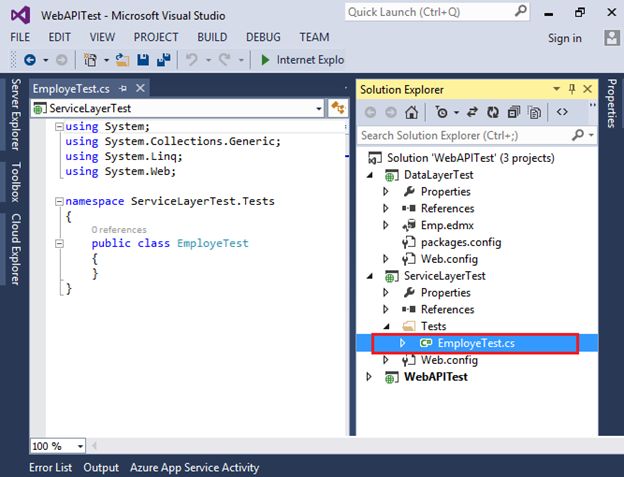
Task: Open the BUILD menu
Action: click(x=212, y=37)
